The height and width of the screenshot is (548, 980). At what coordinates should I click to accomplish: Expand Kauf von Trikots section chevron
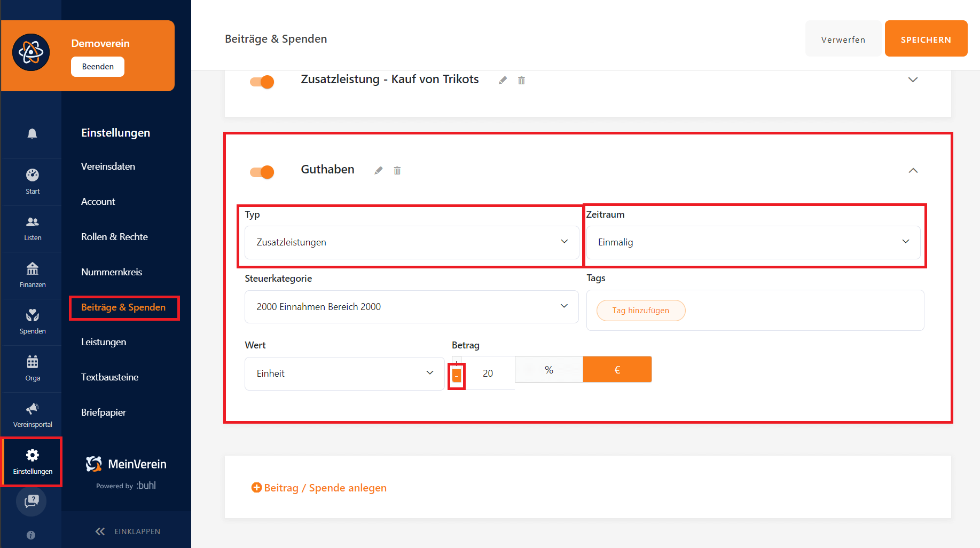pos(913,80)
